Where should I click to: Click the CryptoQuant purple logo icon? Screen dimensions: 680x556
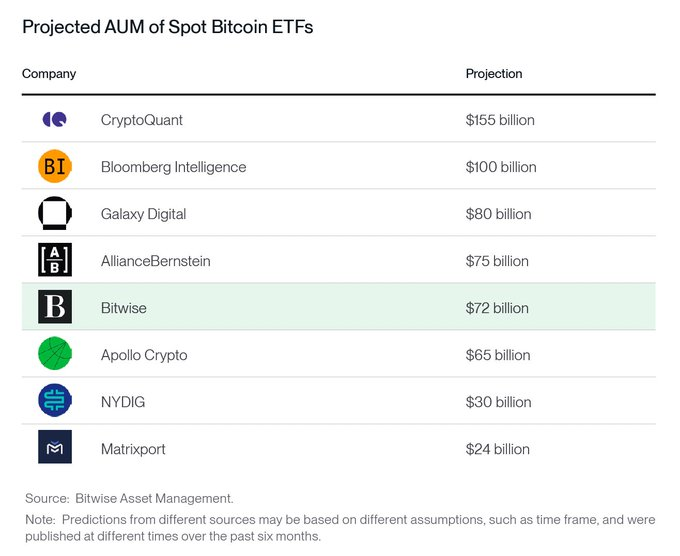coord(55,119)
